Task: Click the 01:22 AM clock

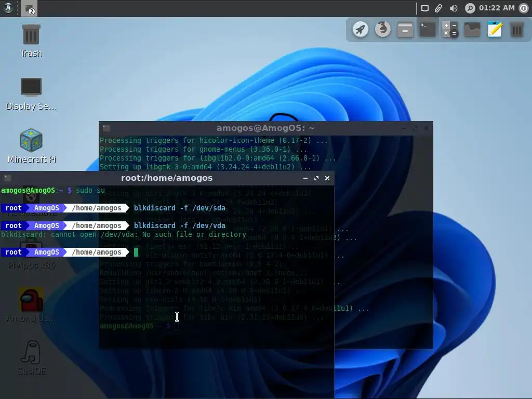Action: (497, 8)
